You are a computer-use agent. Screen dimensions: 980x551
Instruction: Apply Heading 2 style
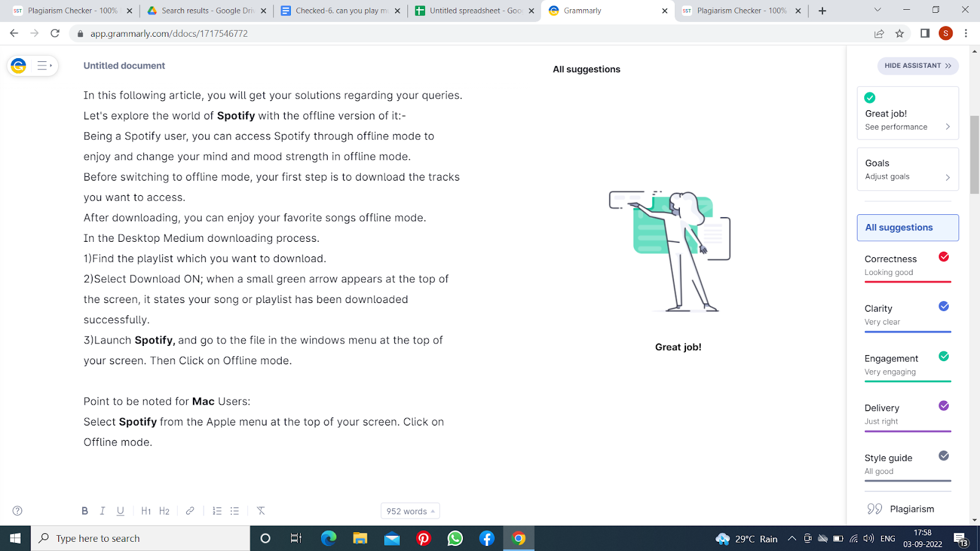click(x=164, y=511)
